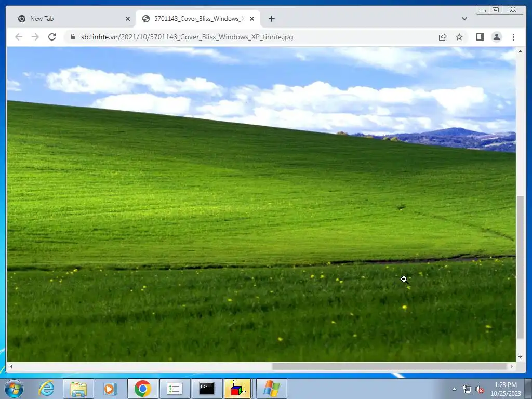Restore down the Chrome window
This screenshot has width=532, height=399.
[x=496, y=10]
